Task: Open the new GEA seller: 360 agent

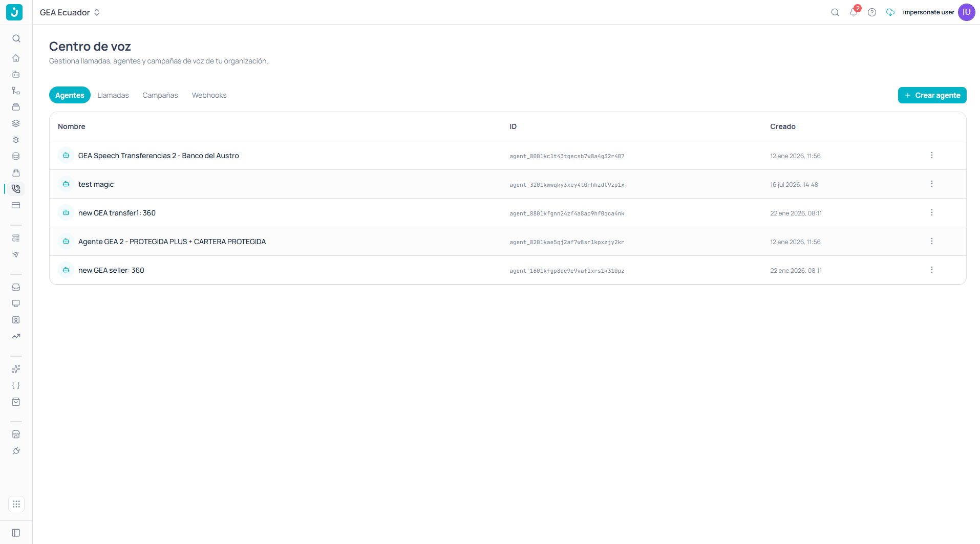Action: tap(111, 270)
